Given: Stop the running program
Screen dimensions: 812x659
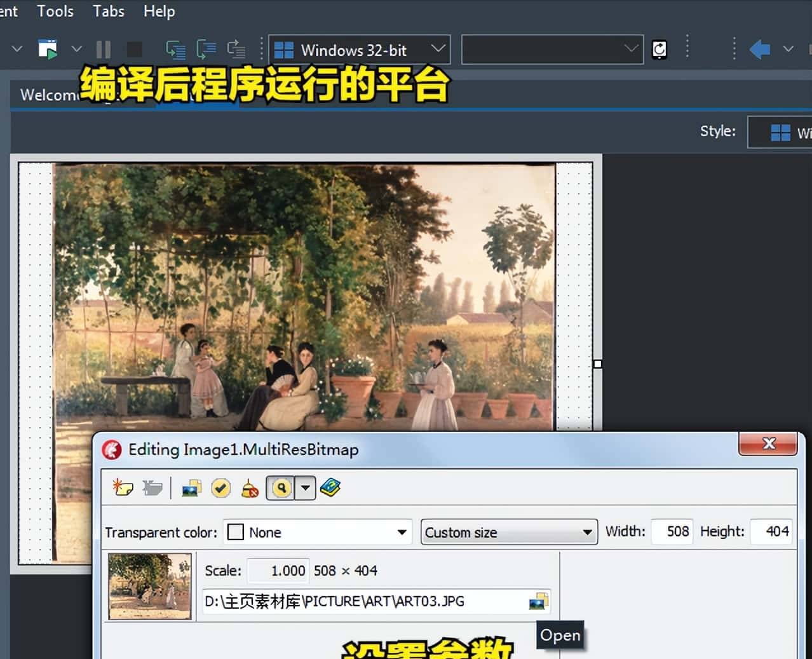Looking at the screenshot, I should click(x=134, y=48).
